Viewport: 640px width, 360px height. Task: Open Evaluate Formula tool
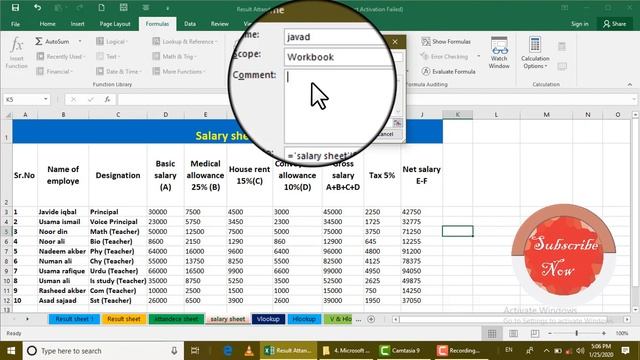click(x=449, y=71)
